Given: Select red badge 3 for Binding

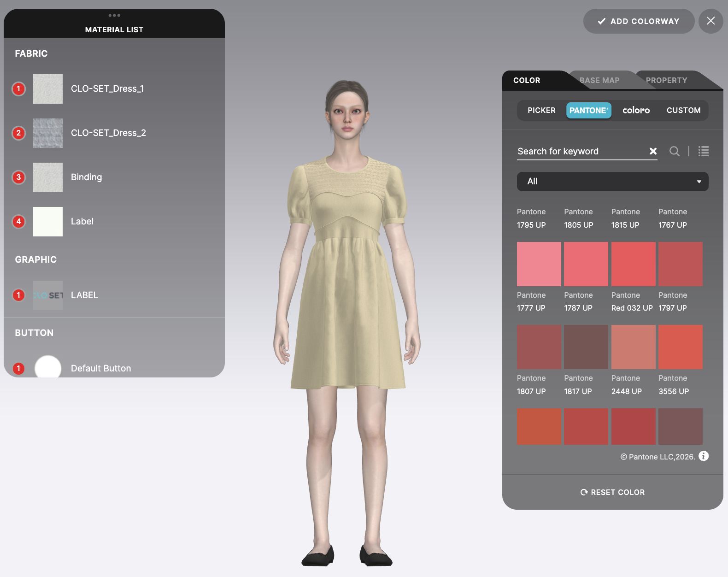Looking at the screenshot, I should pos(18,177).
